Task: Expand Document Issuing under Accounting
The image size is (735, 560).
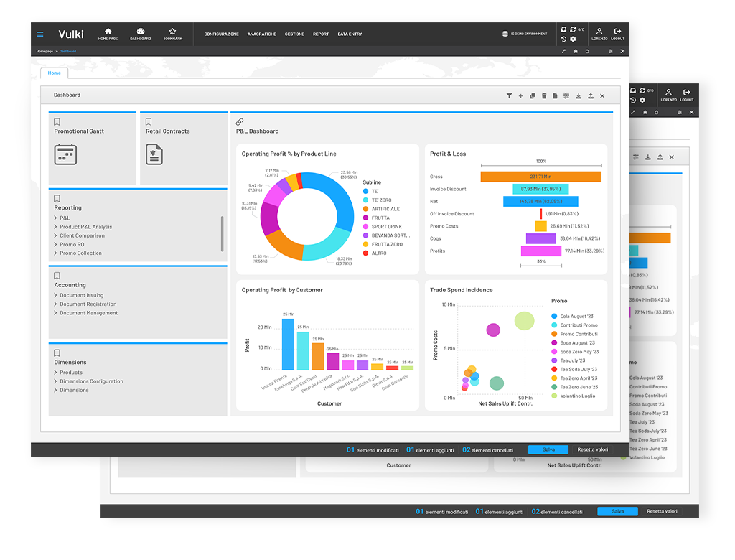Action: click(81, 295)
